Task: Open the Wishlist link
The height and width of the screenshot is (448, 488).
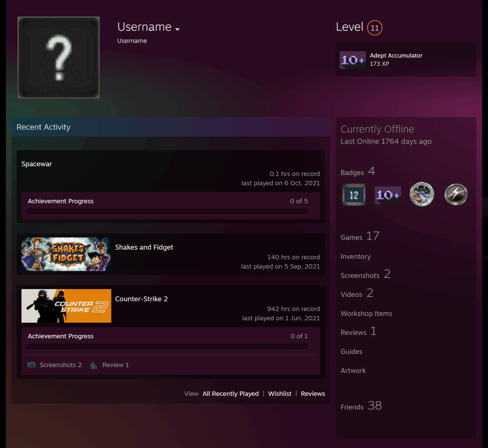Action: [280, 394]
